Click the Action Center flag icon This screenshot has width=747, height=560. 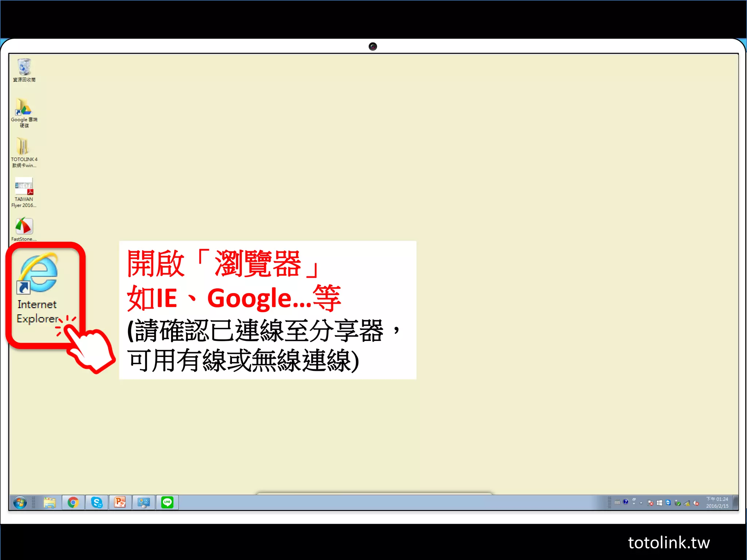pyautogui.click(x=650, y=503)
